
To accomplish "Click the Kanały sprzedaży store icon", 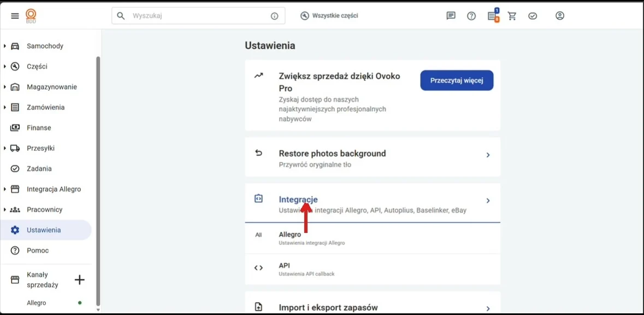I will click(x=15, y=279).
